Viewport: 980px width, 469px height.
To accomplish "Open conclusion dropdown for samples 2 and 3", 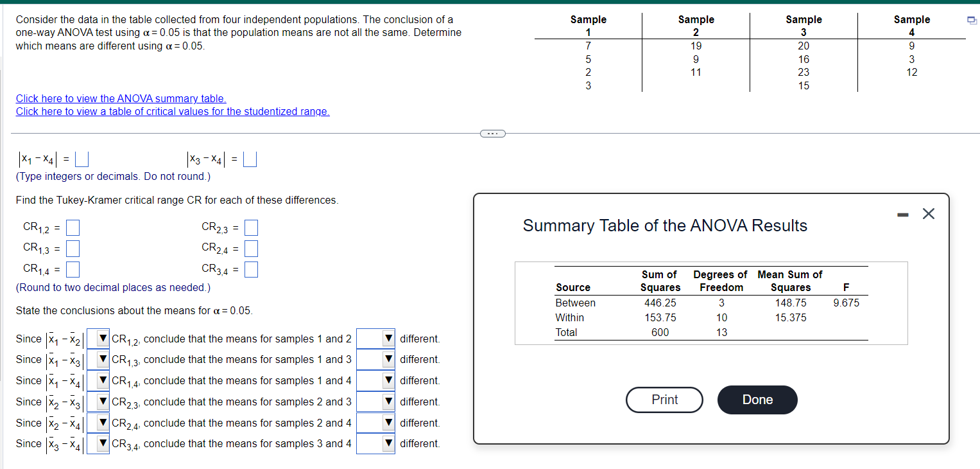I will click(x=376, y=402).
